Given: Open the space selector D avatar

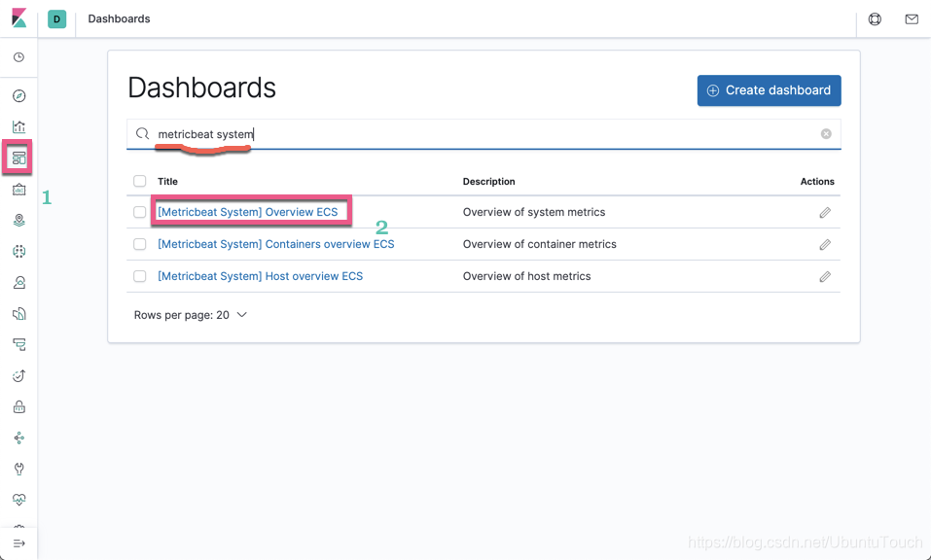Looking at the screenshot, I should coord(56,19).
